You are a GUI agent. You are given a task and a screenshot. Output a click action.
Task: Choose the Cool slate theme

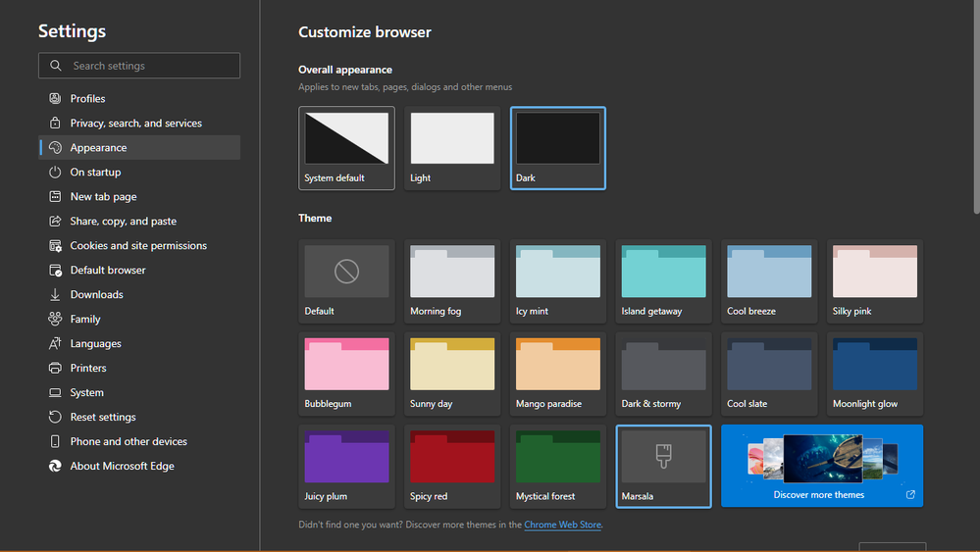pyautogui.click(x=769, y=374)
